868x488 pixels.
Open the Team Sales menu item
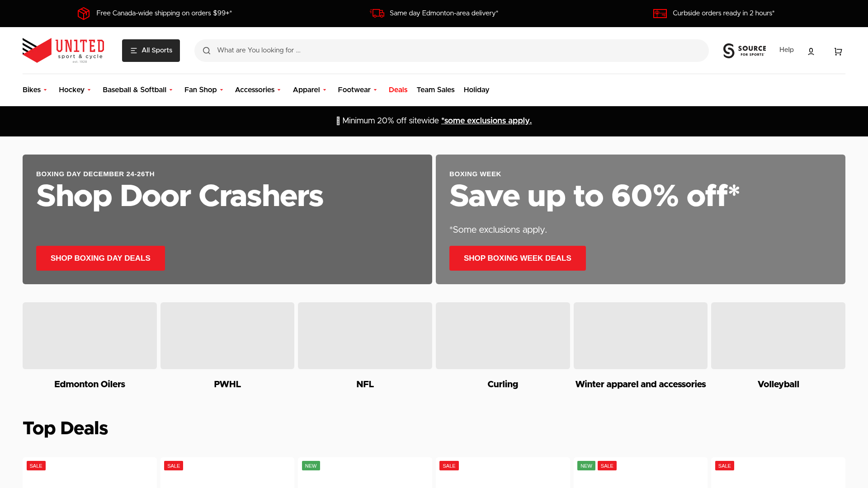(x=435, y=90)
